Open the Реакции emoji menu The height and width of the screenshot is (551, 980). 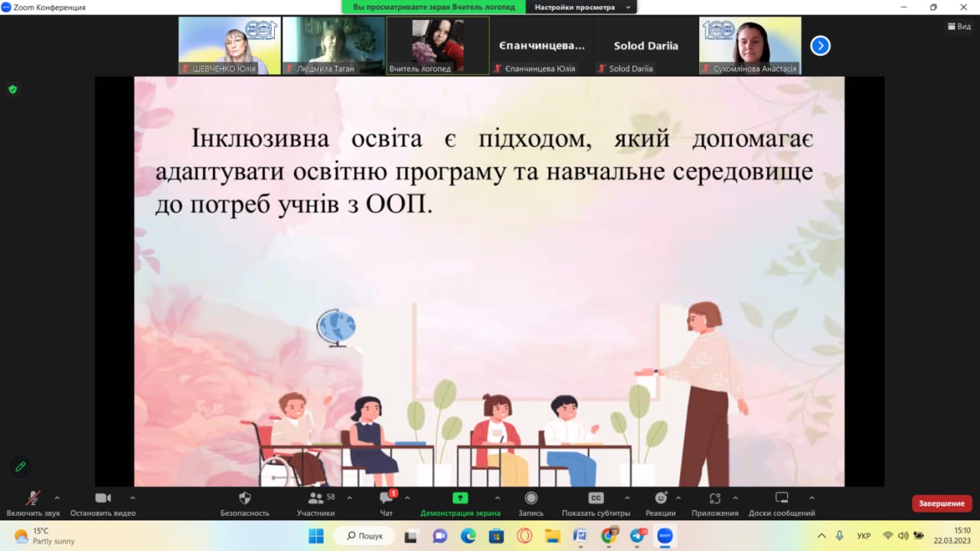pyautogui.click(x=661, y=499)
